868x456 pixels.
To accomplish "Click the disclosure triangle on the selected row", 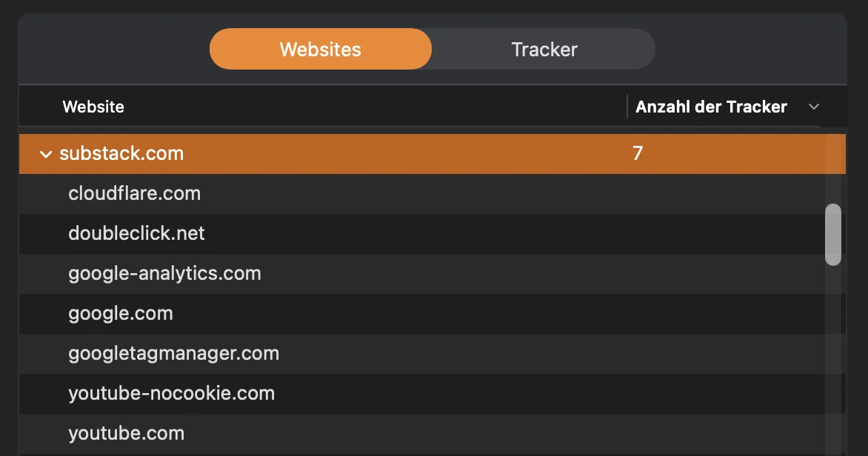I will (x=46, y=154).
